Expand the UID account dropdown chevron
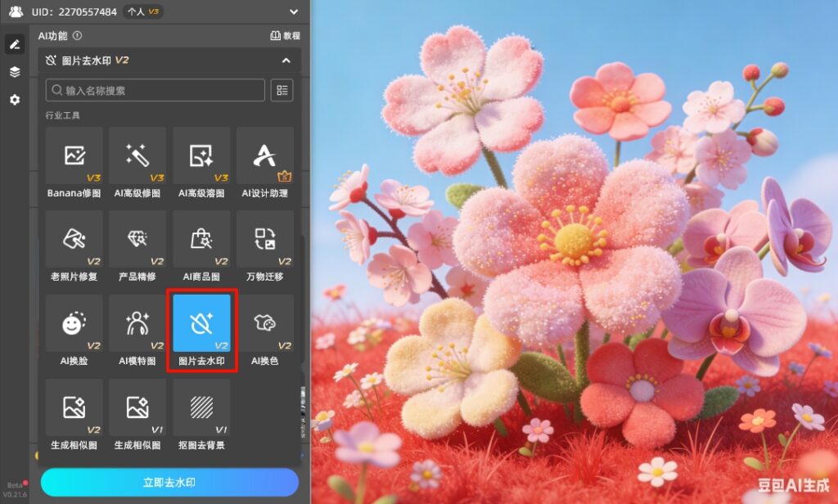This screenshot has width=838, height=504. click(x=295, y=11)
